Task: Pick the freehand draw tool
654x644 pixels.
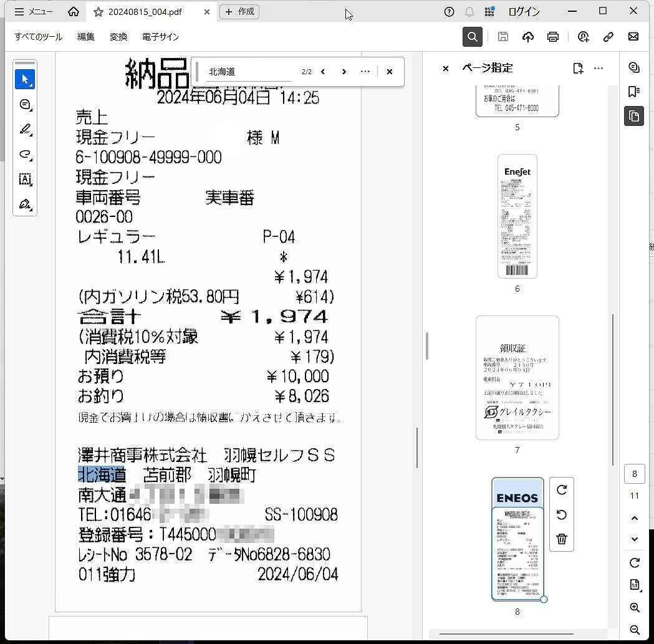Action: (x=25, y=155)
